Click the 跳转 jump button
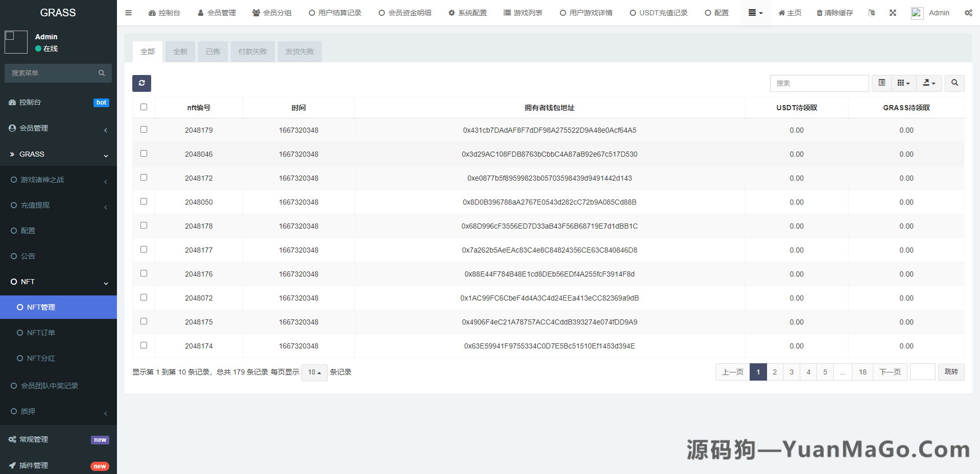This screenshot has height=474, width=980. pos(950,372)
